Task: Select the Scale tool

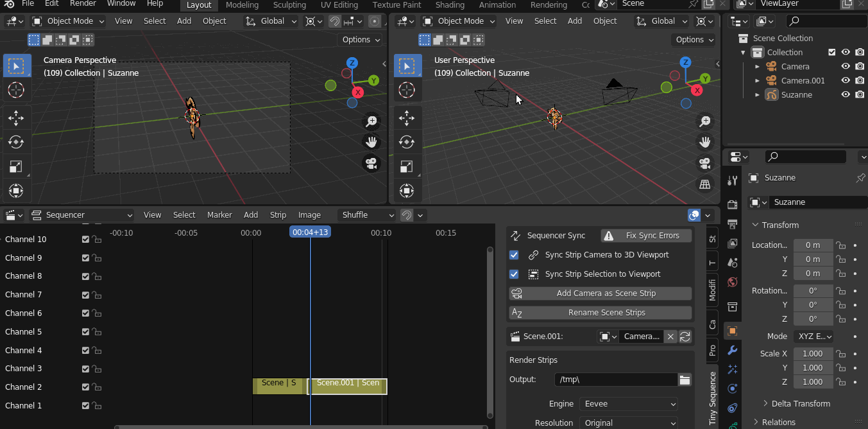Action: pyautogui.click(x=16, y=166)
